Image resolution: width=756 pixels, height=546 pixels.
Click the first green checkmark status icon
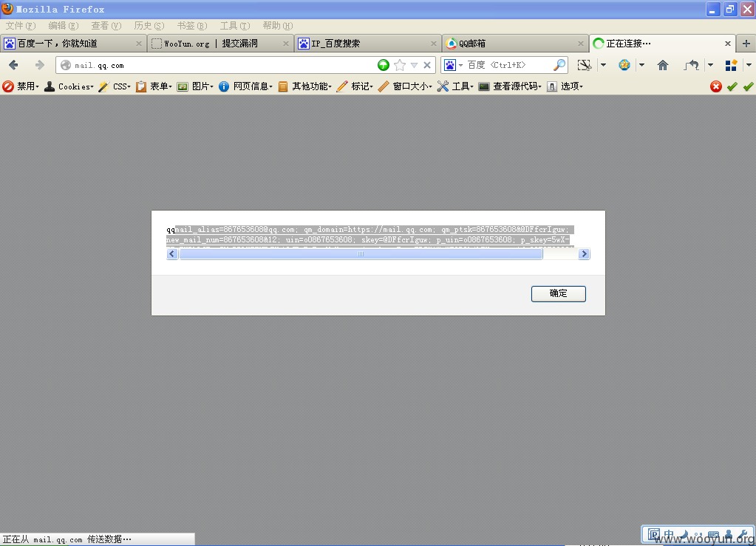tap(732, 86)
